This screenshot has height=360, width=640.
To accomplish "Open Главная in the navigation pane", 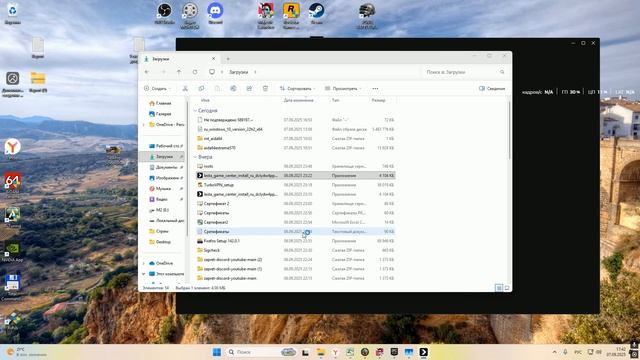I will (160, 103).
